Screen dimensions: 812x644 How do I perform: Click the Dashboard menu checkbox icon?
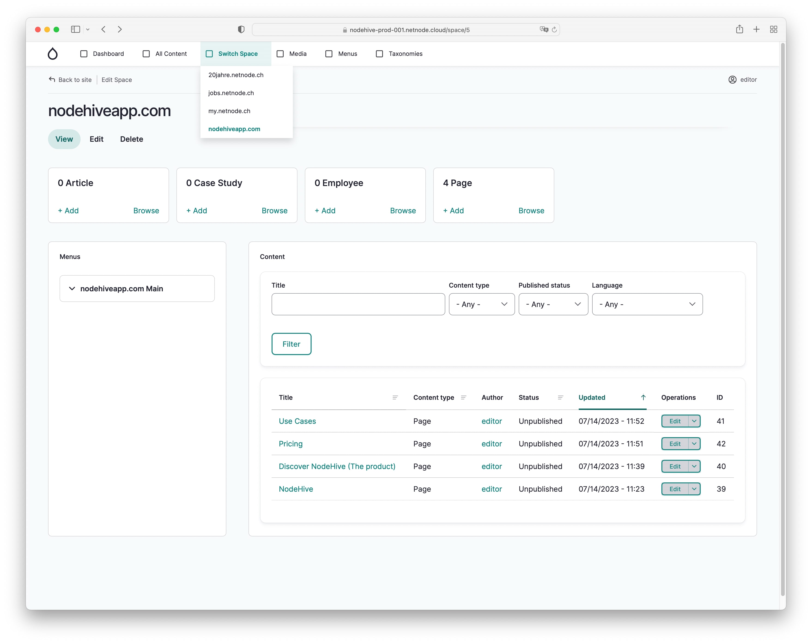84,54
